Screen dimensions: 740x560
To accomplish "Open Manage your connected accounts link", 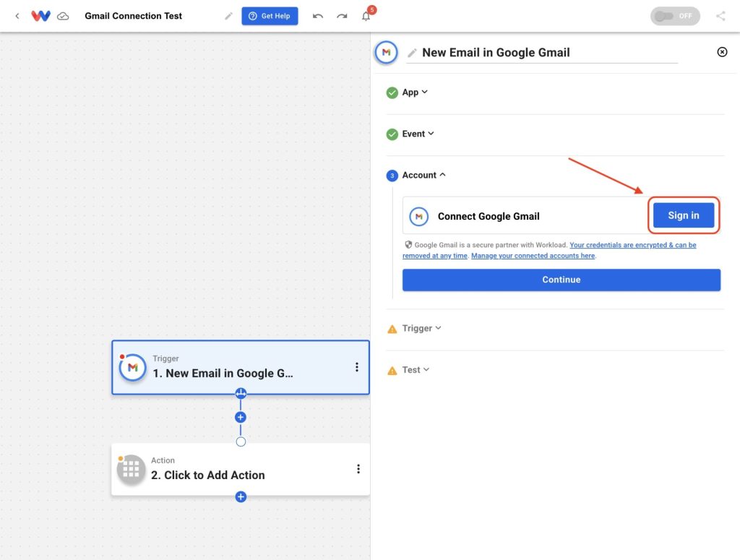I will [533, 256].
